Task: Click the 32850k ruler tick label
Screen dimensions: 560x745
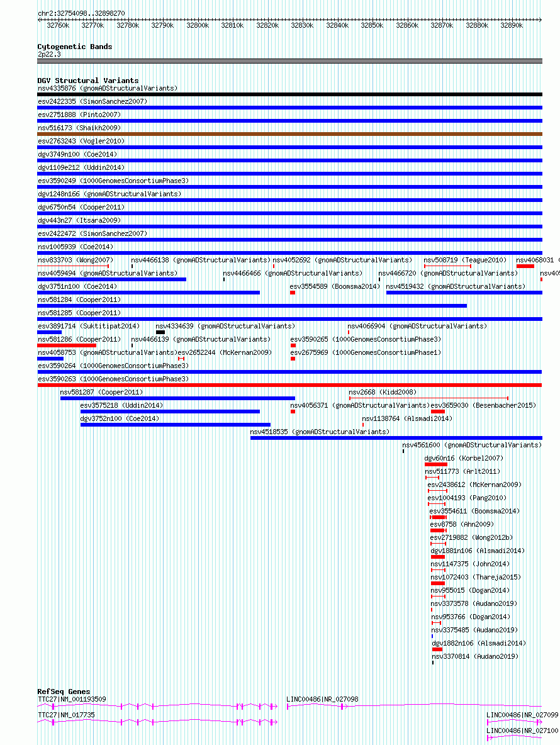Action: 372,25
